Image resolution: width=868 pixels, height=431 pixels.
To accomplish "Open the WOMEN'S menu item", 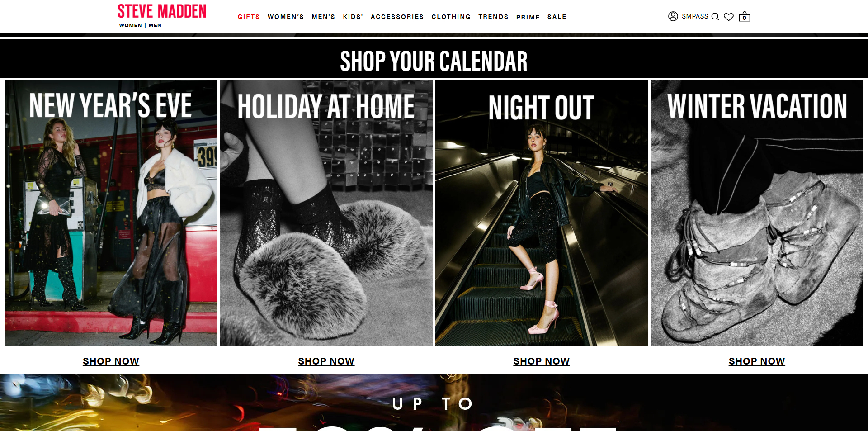I will pyautogui.click(x=286, y=17).
